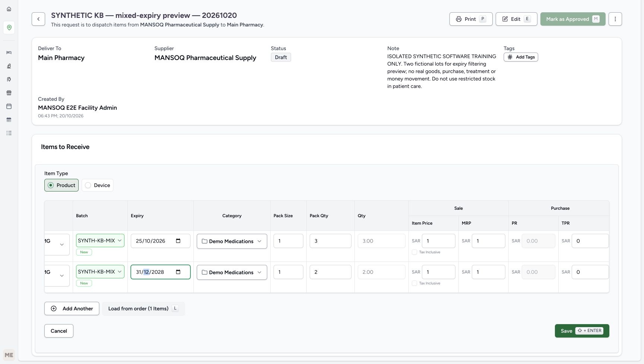Save the items to receive
Viewport: 644px width, 364px height.
[x=582, y=331]
